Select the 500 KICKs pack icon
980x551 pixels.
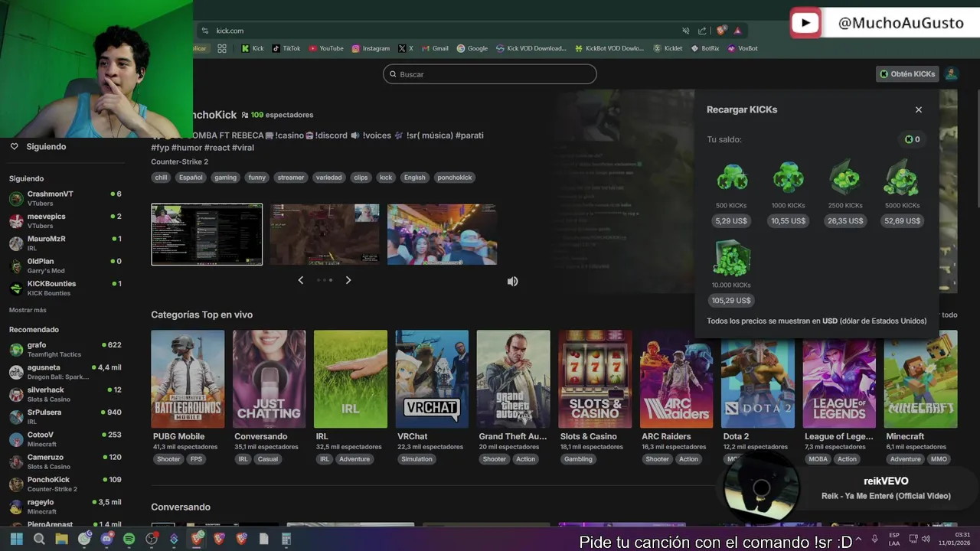[732, 178]
